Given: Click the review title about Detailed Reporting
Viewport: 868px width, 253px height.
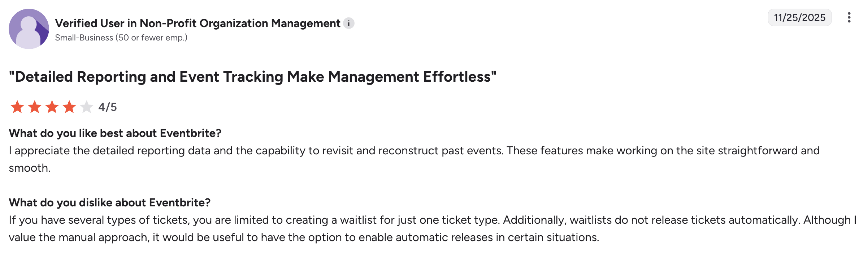Looking at the screenshot, I should (x=253, y=76).
